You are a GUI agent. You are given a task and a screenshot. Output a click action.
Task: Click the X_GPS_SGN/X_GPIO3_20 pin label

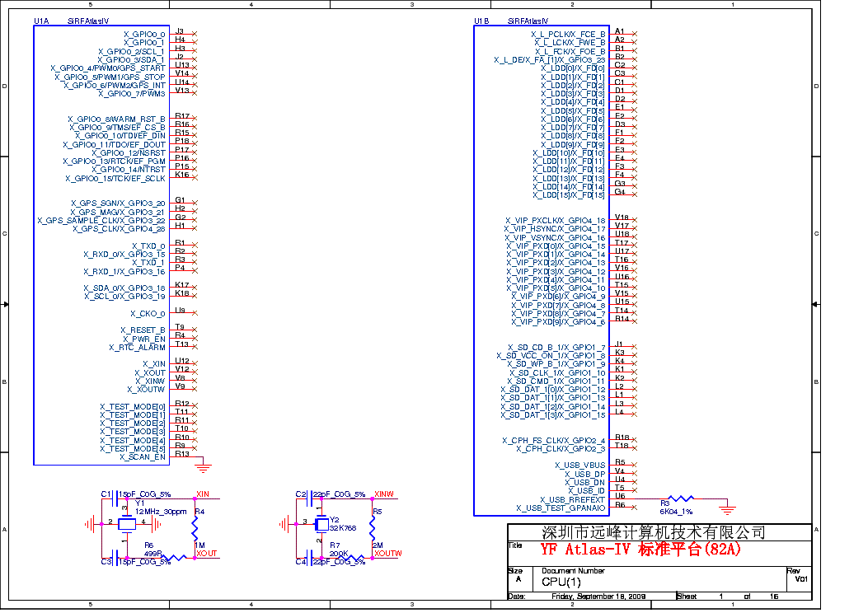118,203
